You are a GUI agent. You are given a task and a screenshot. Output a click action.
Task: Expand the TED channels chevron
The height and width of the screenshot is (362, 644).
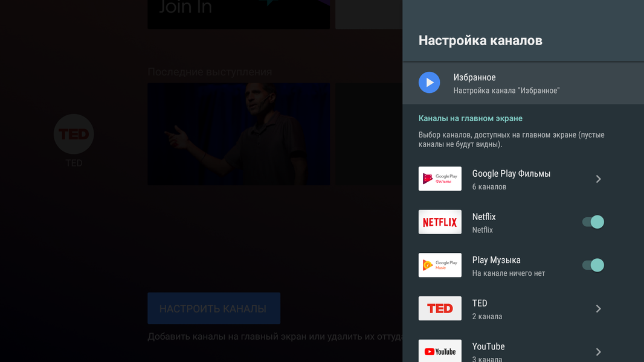point(599,309)
